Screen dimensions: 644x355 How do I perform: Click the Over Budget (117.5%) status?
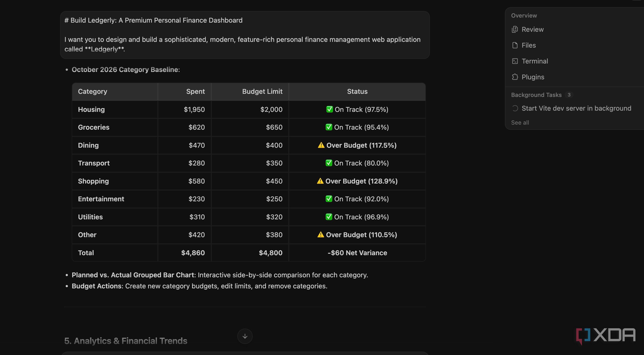coord(357,145)
